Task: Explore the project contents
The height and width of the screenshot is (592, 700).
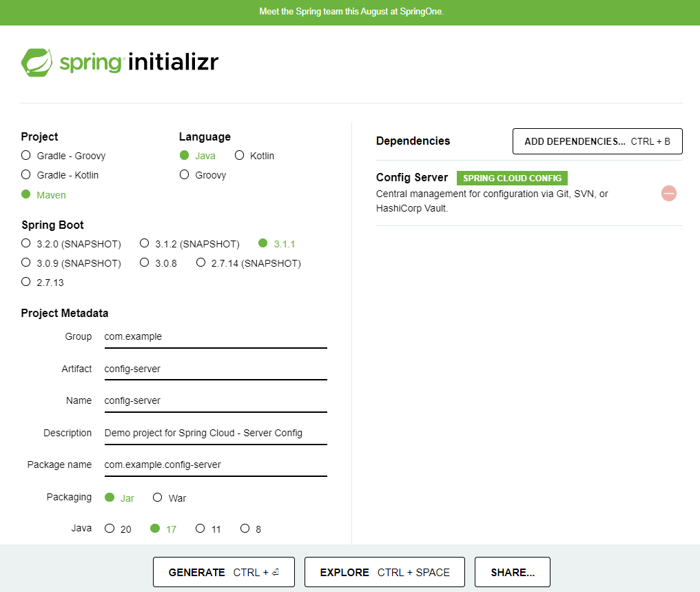Action: [x=384, y=572]
